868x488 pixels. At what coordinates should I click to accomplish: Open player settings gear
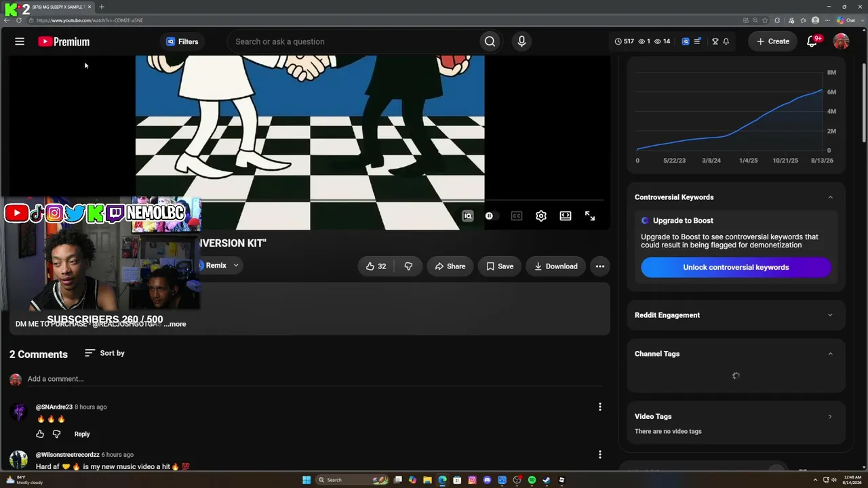click(x=540, y=216)
